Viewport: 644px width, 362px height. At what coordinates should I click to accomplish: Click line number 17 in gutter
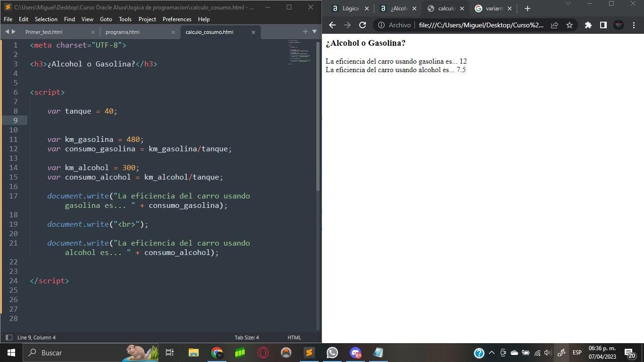tap(13, 196)
